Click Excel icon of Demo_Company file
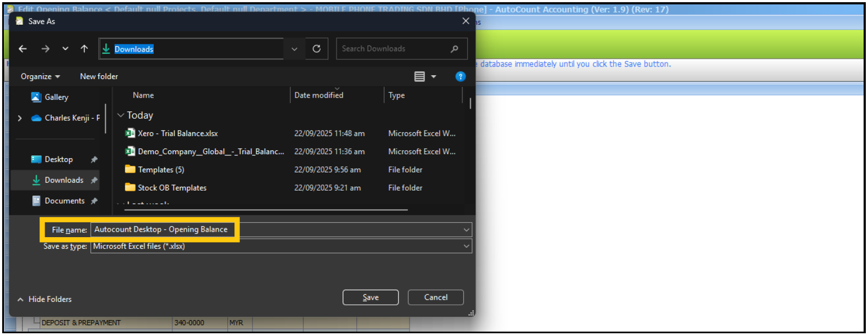Viewport: 868px width, 336px height. tap(130, 151)
